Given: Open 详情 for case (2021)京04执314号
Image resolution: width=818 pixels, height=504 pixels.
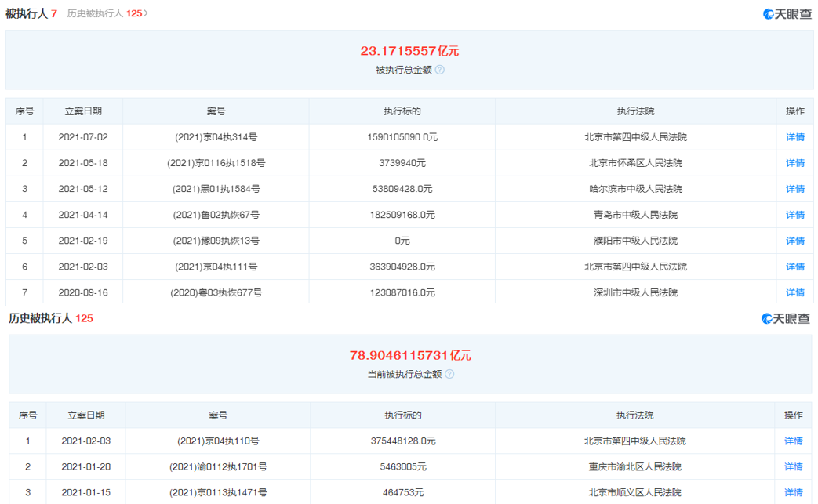Looking at the screenshot, I should coord(794,137).
